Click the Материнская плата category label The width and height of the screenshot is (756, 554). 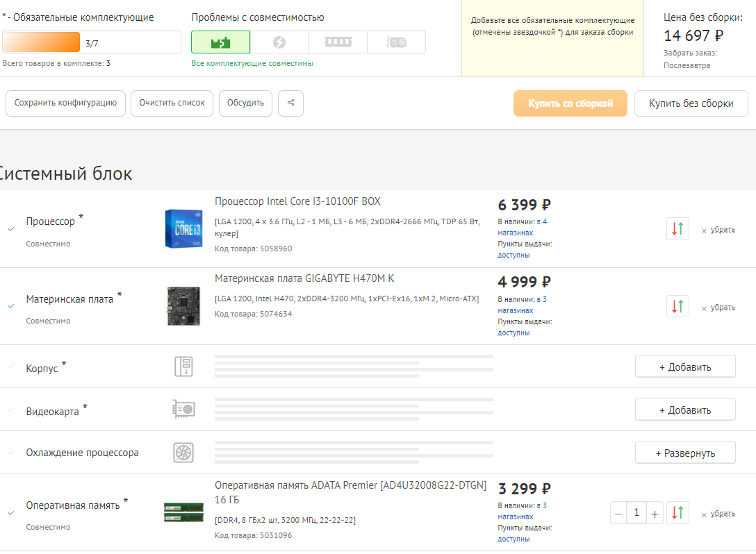tap(69, 299)
